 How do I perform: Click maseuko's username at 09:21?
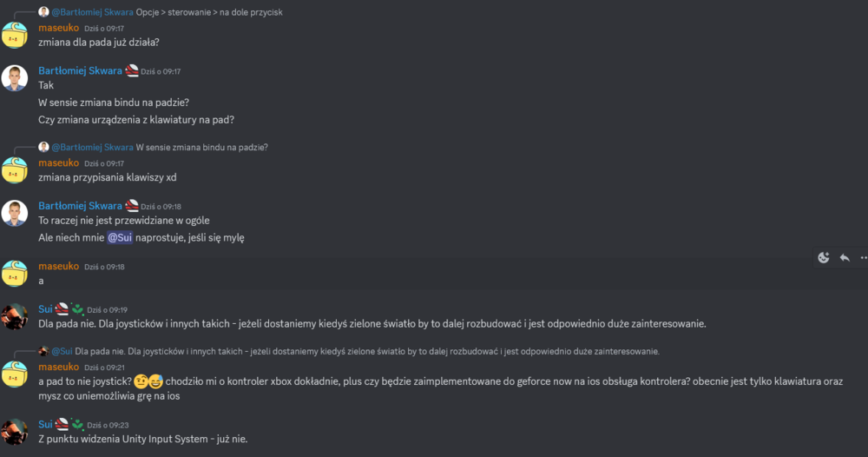(x=58, y=367)
